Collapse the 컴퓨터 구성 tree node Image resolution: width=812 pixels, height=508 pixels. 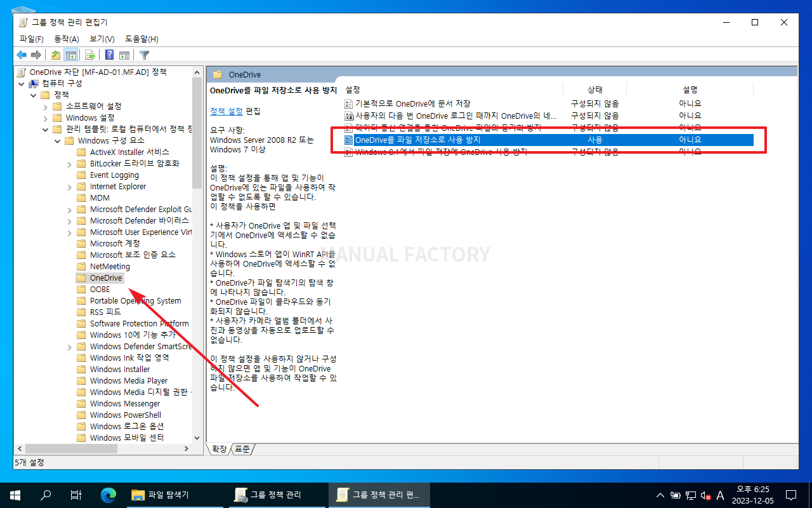coord(21,83)
